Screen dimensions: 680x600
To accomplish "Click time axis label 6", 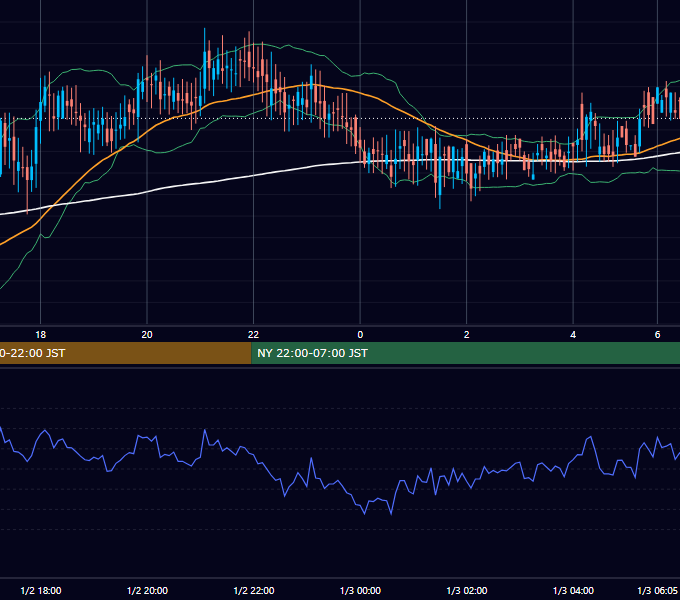I will click(x=657, y=335).
